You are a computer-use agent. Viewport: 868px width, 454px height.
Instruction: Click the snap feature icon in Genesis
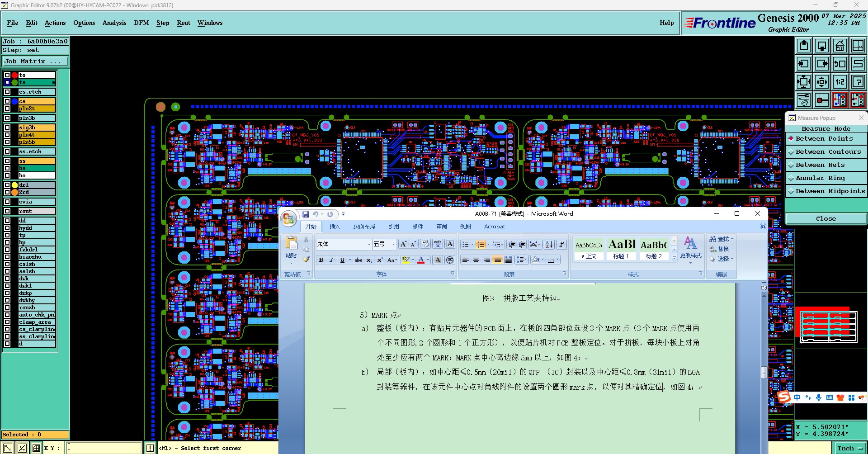822,100
